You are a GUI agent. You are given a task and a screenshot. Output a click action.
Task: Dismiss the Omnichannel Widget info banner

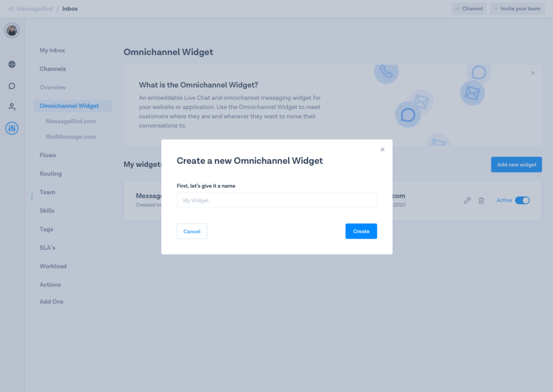[x=533, y=73]
